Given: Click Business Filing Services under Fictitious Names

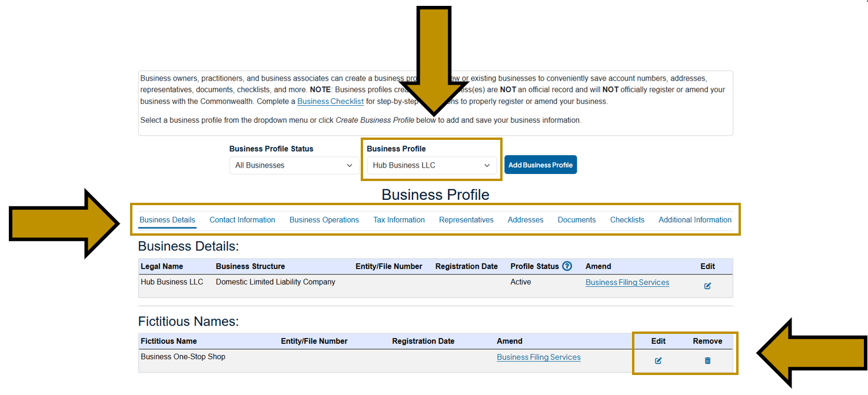Looking at the screenshot, I should click(538, 357).
